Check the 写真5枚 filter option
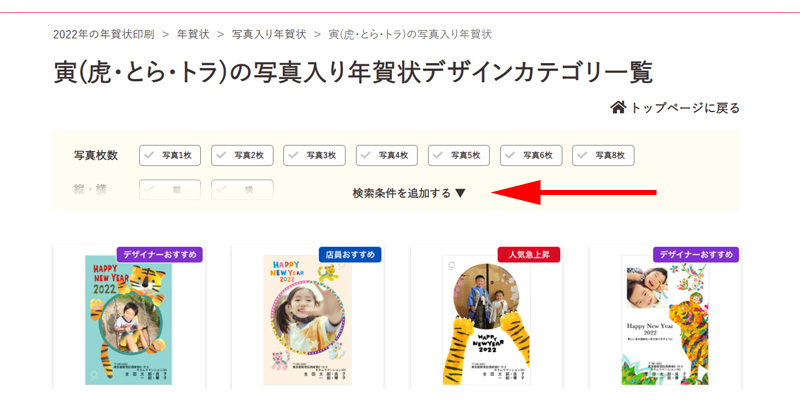800x400 pixels. pyautogui.click(x=459, y=156)
